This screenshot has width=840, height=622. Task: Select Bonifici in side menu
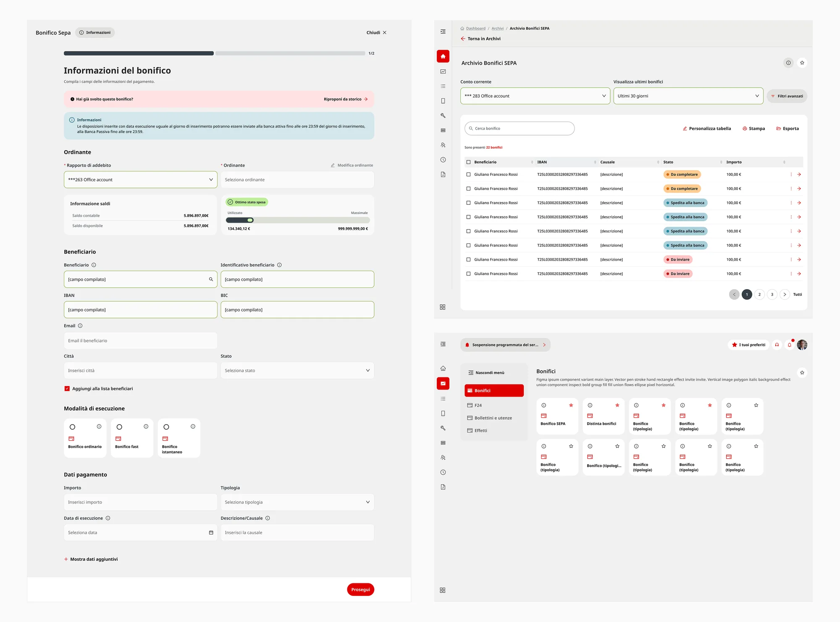[x=494, y=390]
